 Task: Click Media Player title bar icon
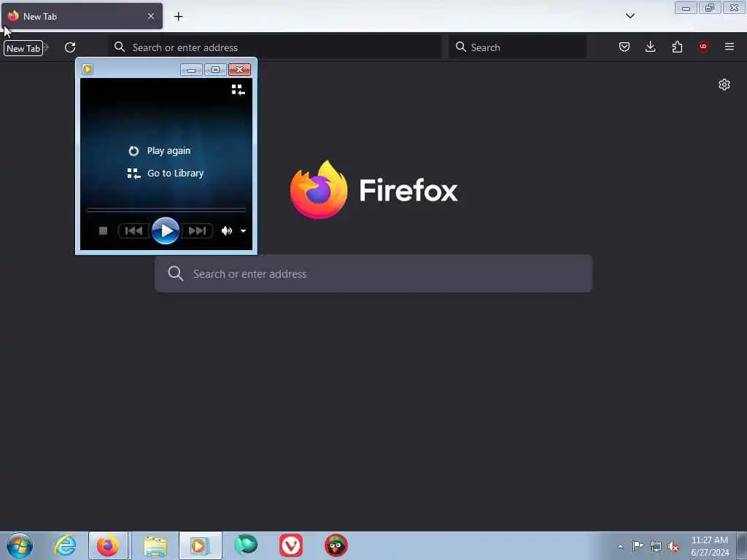coord(88,69)
